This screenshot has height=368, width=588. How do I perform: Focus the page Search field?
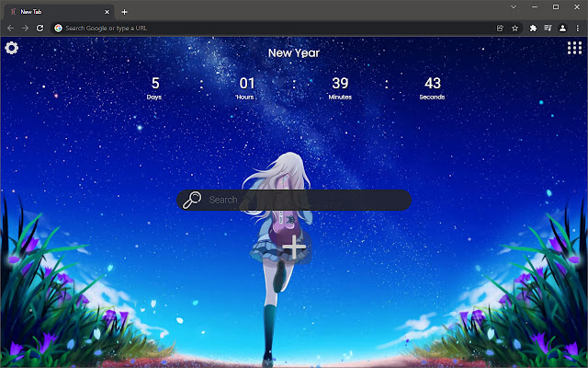294,200
